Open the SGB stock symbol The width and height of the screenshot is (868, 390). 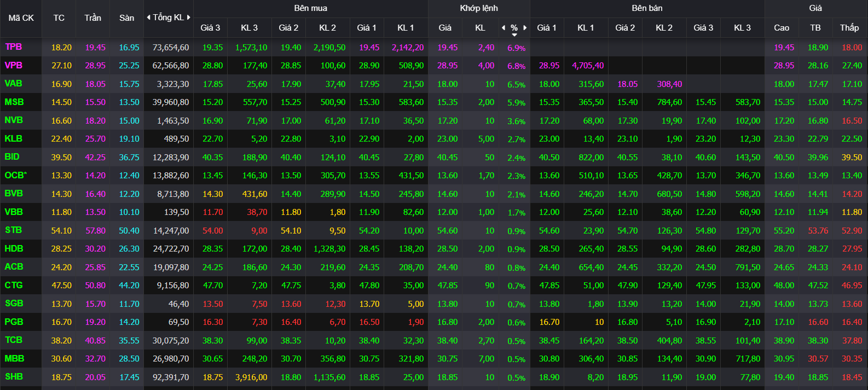coord(14,304)
